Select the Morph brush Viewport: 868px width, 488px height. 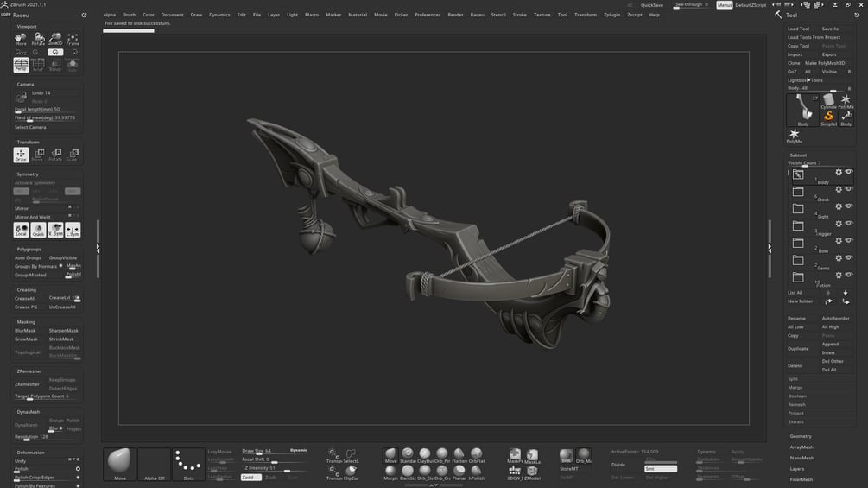click(390, 472)
